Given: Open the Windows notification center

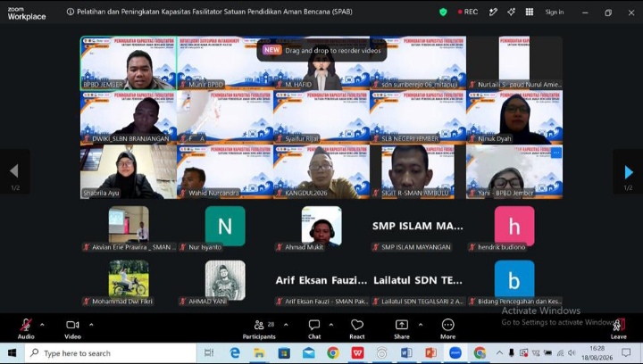Looking at the screenshot, I should pos(626,352).
